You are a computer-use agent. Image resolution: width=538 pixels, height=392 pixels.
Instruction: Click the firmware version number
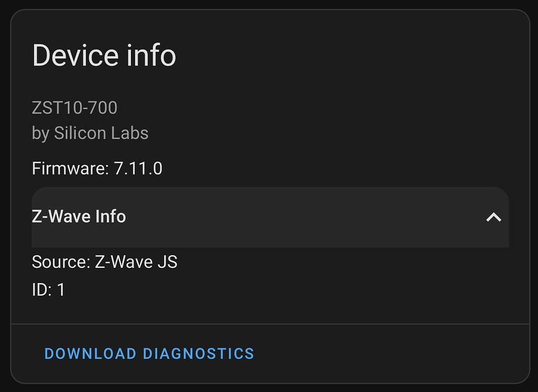pos(139,168)
